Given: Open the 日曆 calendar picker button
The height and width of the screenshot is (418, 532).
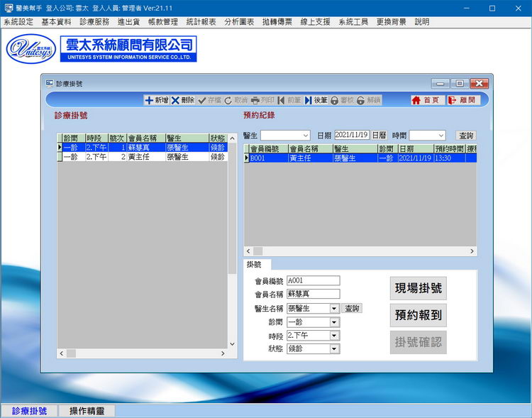Looking at the screenshot, I should (379, 136).
